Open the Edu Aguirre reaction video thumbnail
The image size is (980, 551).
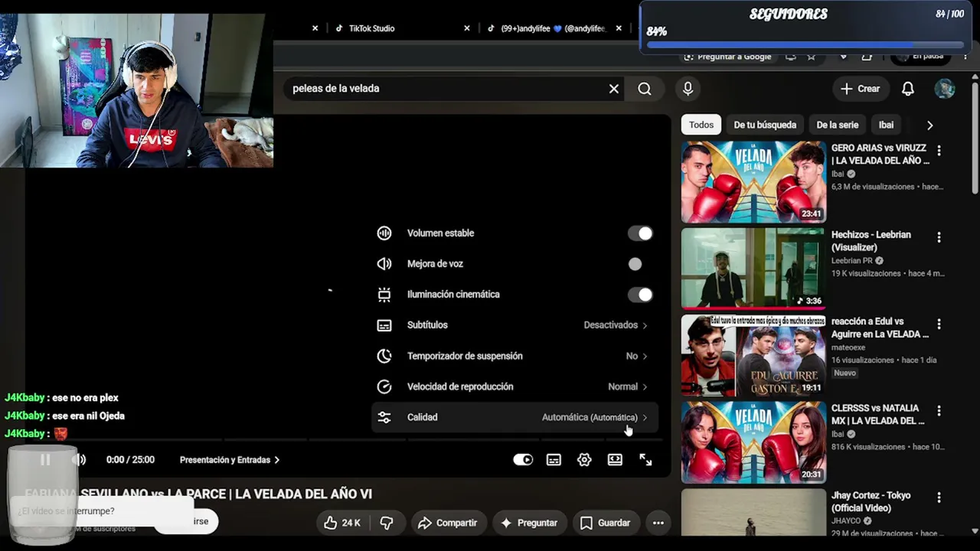pos(753,356)
